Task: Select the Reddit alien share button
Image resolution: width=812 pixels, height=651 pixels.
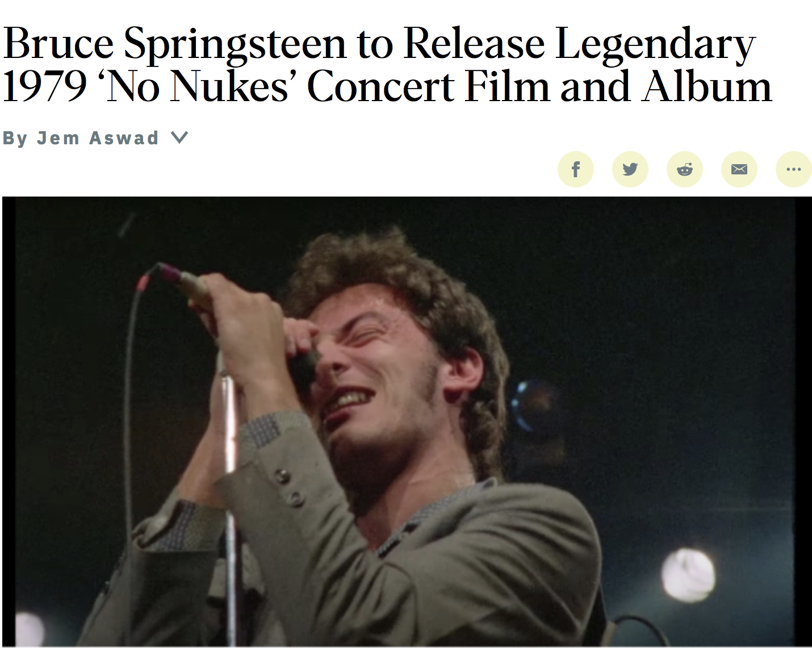Action: 685,169
